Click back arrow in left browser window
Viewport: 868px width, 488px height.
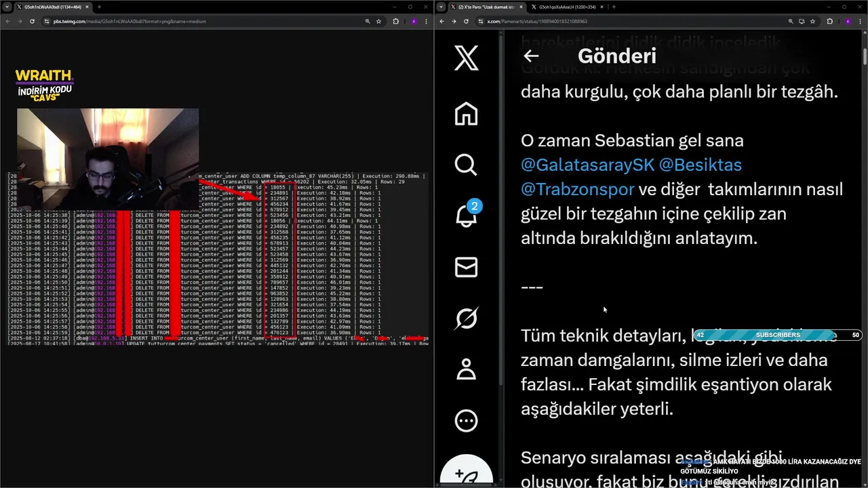click(x=7, y=21)
